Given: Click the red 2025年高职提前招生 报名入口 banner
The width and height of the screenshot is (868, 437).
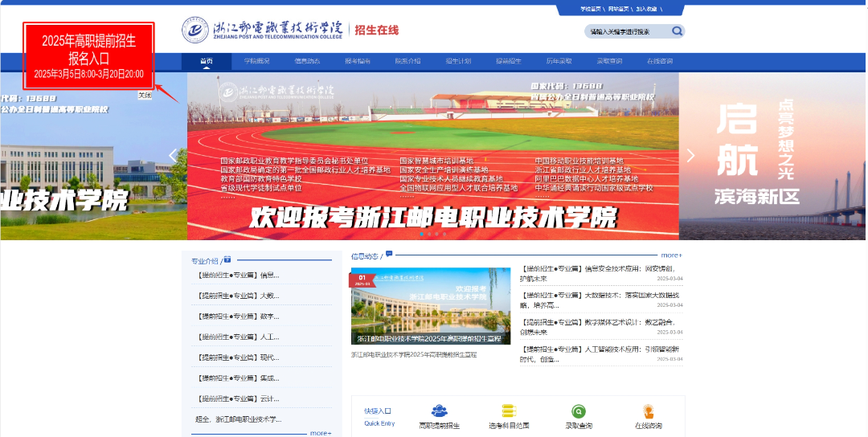Looking at the screenshot, I should pos(88,55).
